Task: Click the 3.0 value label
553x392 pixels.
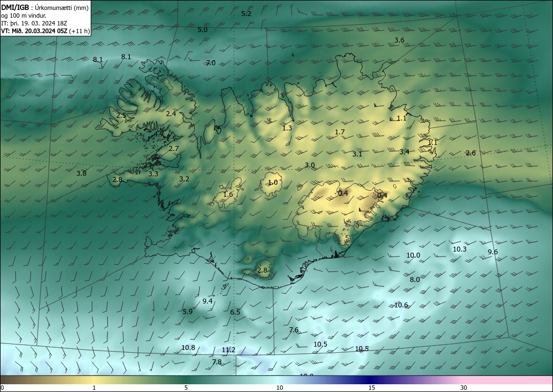Action: [310, 165]
